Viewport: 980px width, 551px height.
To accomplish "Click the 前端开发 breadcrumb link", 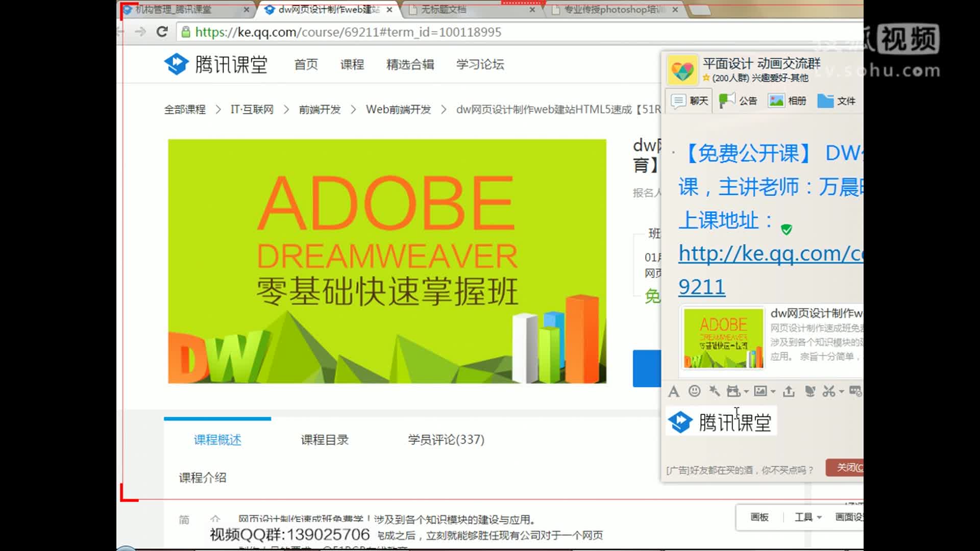I will 320,110.
